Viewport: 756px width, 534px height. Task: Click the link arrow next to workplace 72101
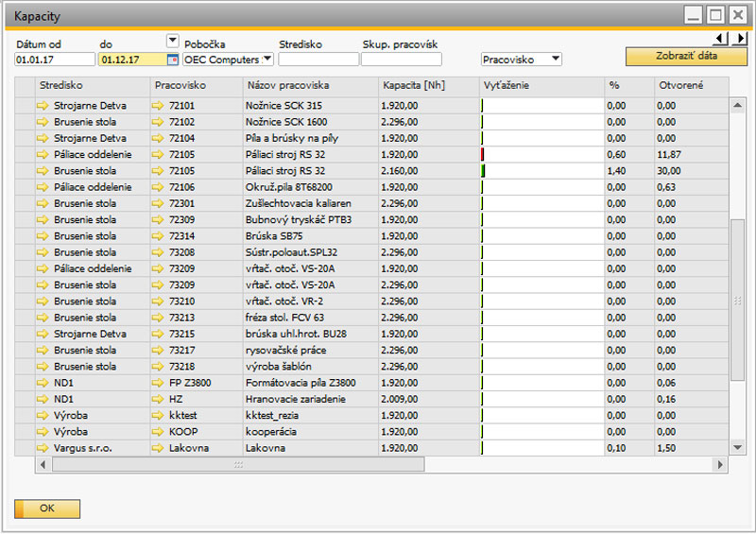[x=158, y=106]
